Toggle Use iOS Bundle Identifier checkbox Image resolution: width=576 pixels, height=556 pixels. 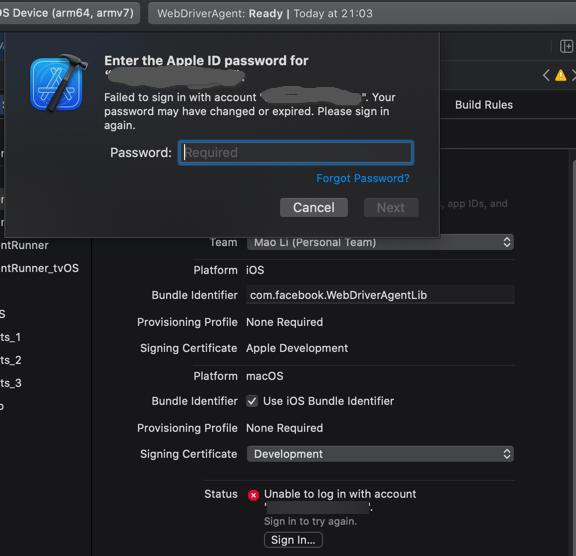(x=252, y=401)
